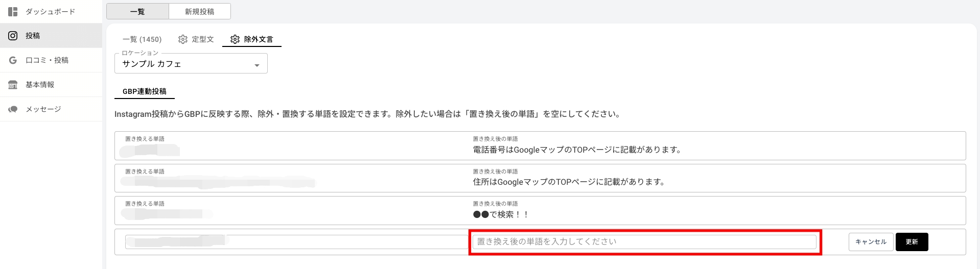Click the Instagram icon beside 投稿
The width and height of the screenshot is (980, 269).
(13, 36)
